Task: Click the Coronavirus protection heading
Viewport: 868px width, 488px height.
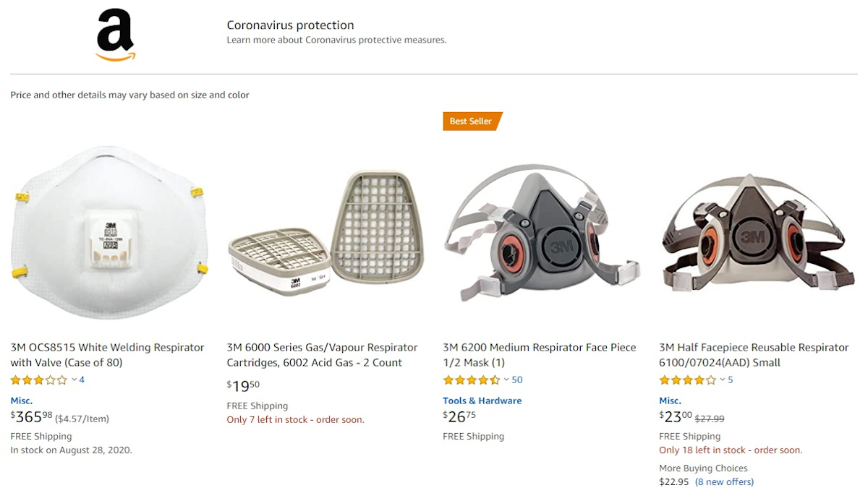Action: tap(290, 25)
